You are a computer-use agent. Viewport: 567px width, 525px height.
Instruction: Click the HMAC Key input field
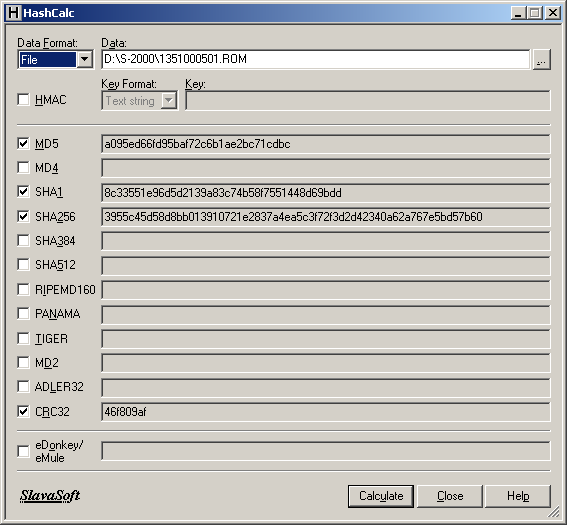pos(368,101)
